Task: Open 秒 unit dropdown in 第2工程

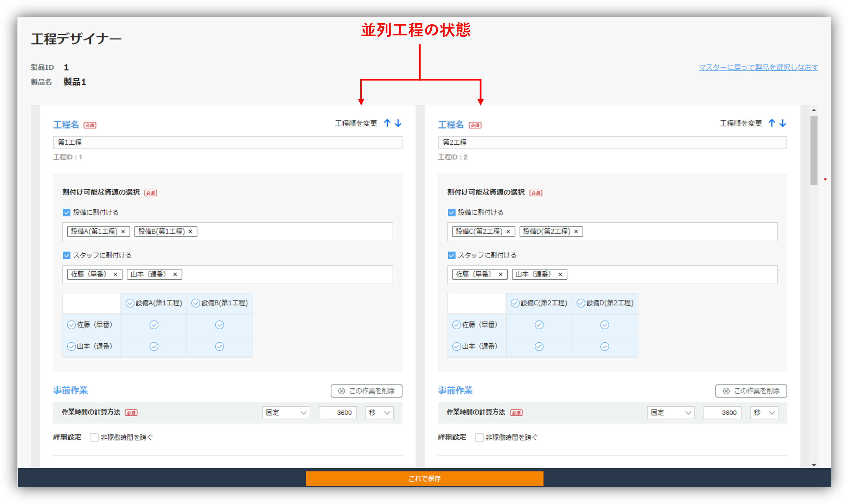Action: [x=764, y=413]
